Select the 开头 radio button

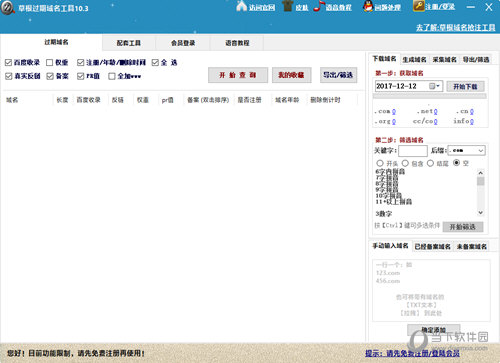click(380, 163)
